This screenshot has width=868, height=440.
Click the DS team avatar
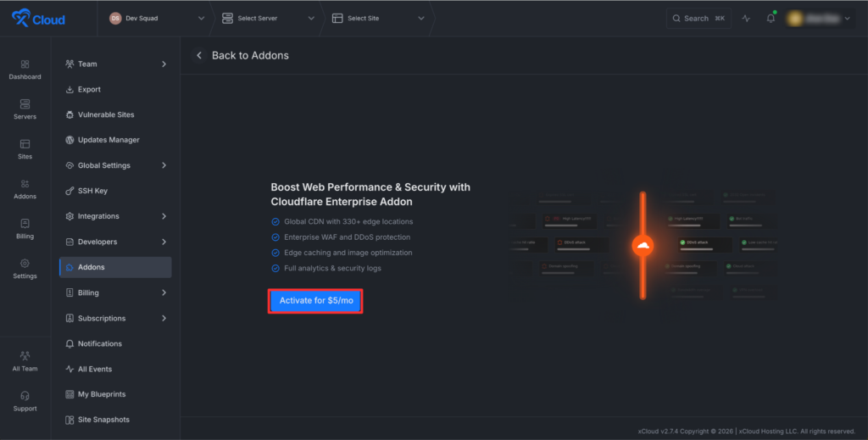tap(115, 19)
